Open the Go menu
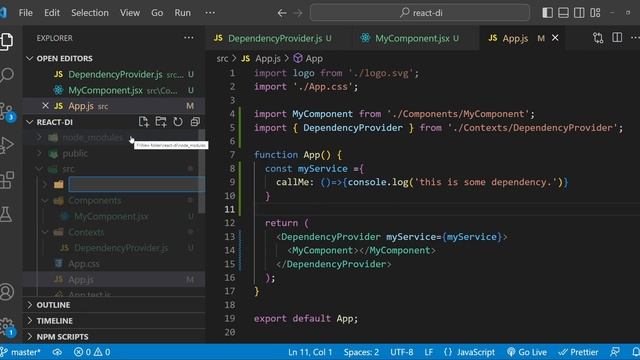The height and width of the screenshot is (360, 640). 157,13
